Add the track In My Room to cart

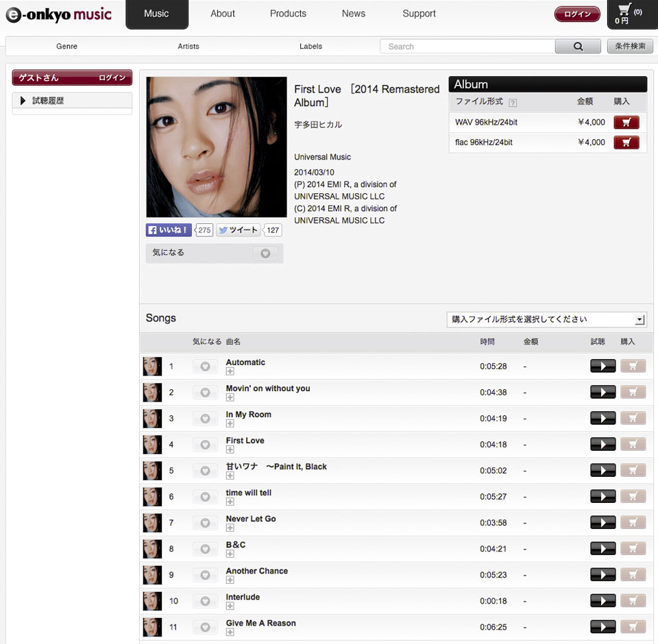click(x=633, y=418)
